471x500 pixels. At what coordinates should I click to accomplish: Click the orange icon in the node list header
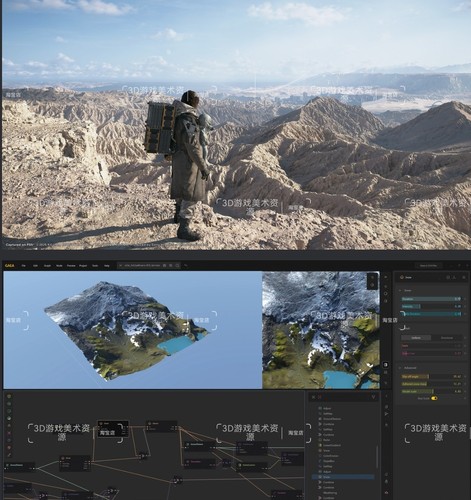(320, 397)
